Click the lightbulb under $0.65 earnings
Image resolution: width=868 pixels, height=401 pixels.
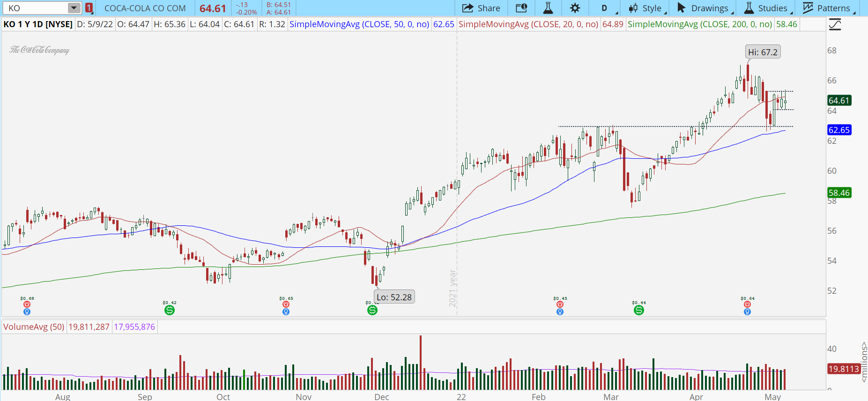click(x=286, y=312)
